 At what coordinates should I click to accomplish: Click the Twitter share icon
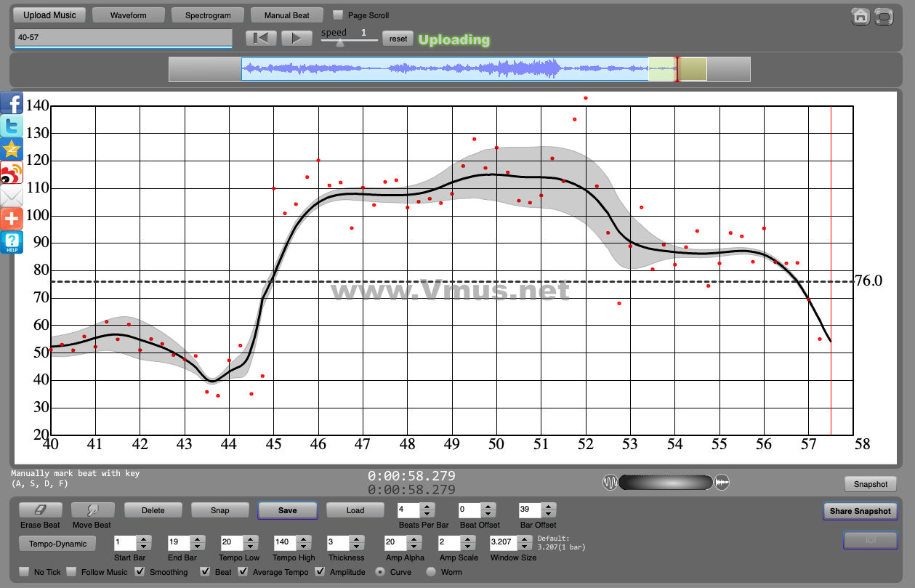coord(12,126)
